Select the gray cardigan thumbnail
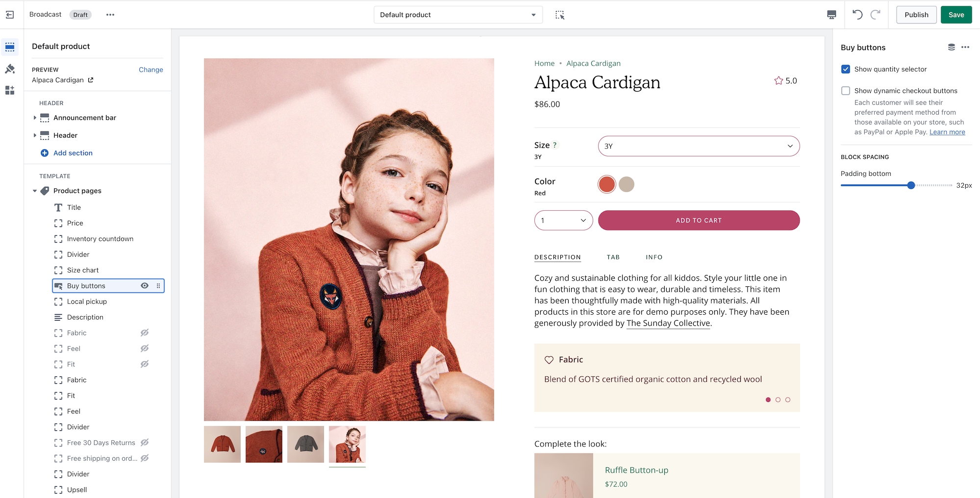980x498 pixels. coord(305,444)
